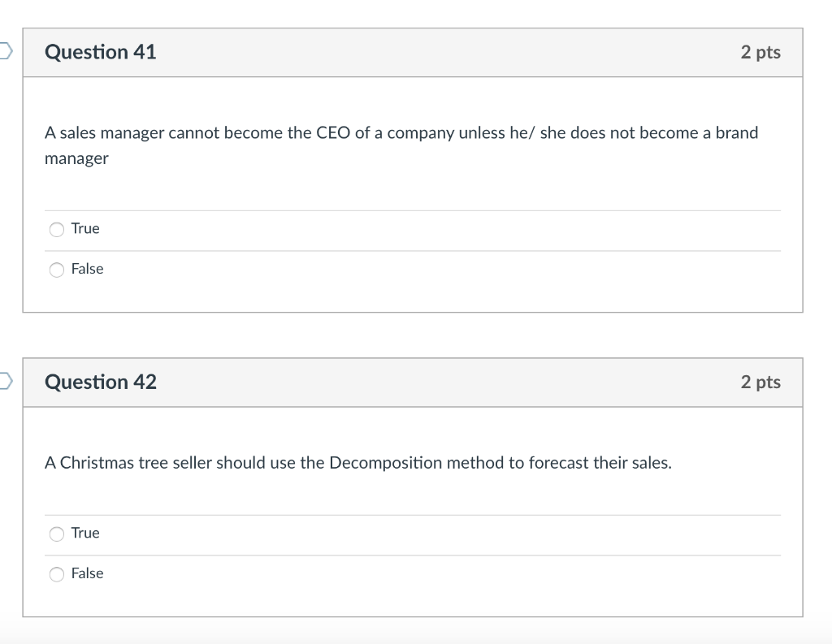Click the True label text under Question 42
The image size is (832, 644).
[84, 533]
